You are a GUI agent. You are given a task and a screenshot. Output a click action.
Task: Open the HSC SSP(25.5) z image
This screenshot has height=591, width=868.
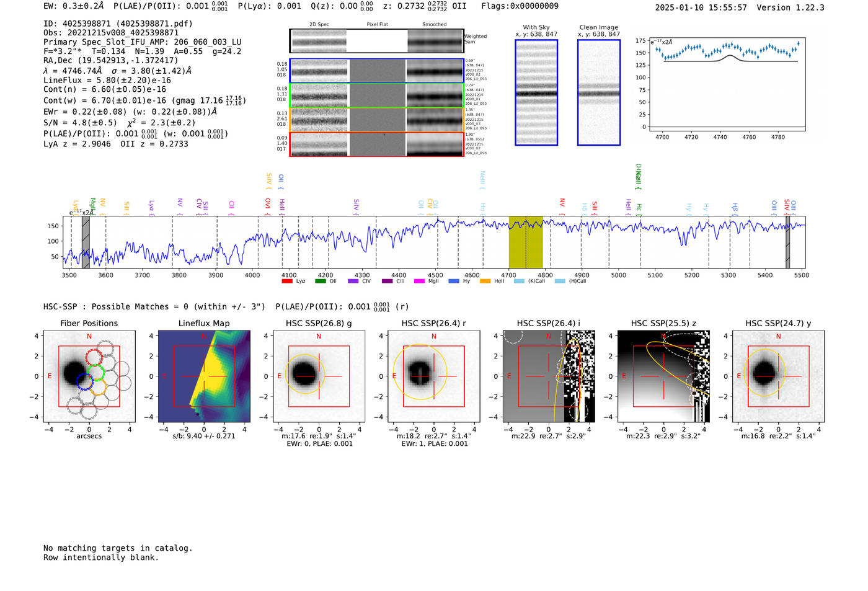[x=663, y=376]
